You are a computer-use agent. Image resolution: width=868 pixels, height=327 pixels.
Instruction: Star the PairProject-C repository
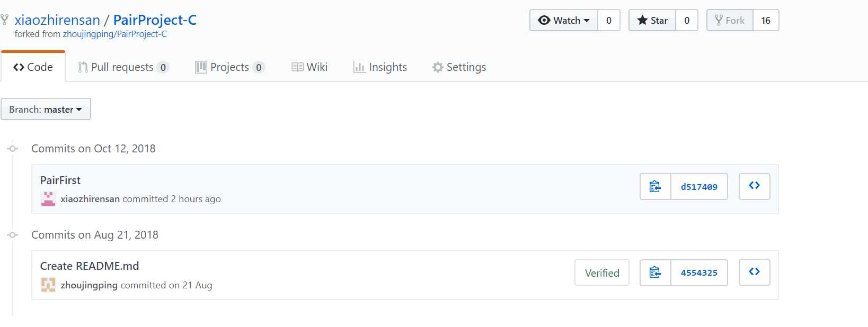652,20
